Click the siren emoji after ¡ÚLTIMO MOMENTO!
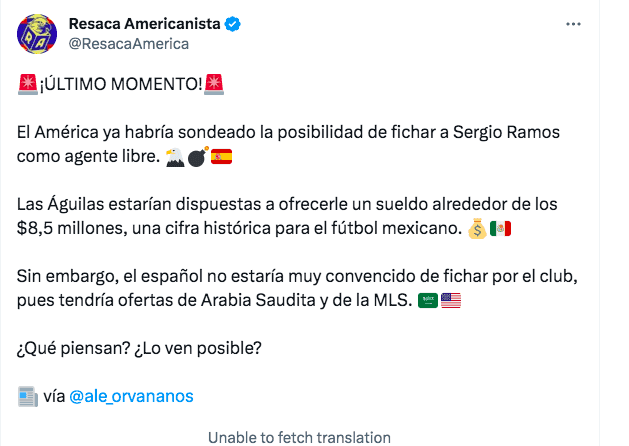This screenshot has height=446, width=629. pos(213,84)
